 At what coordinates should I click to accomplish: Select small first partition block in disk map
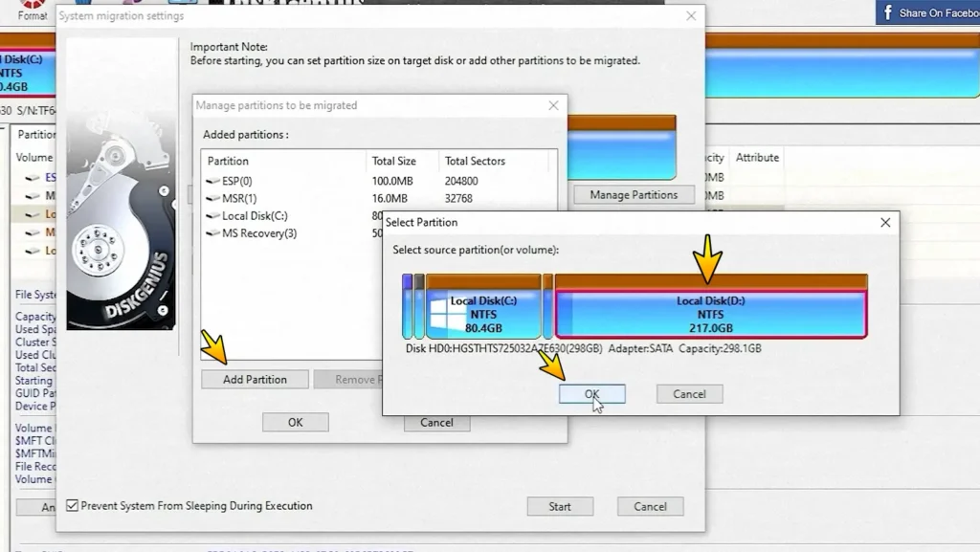click(407, 306)
